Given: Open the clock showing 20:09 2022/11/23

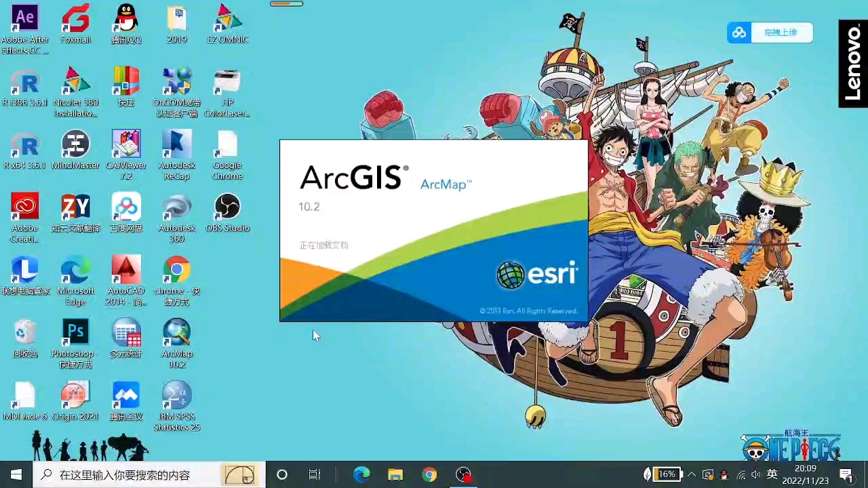Looking at the screenshot, I should (806, 474).
